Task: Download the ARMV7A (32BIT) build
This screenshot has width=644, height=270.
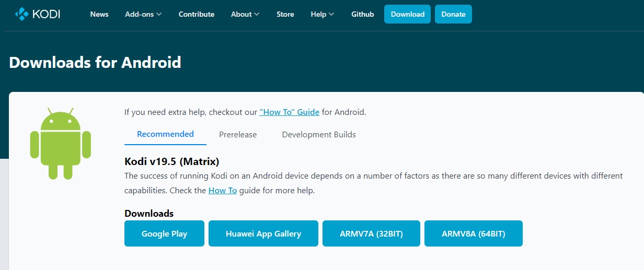Action: click(x=371, y=233)
